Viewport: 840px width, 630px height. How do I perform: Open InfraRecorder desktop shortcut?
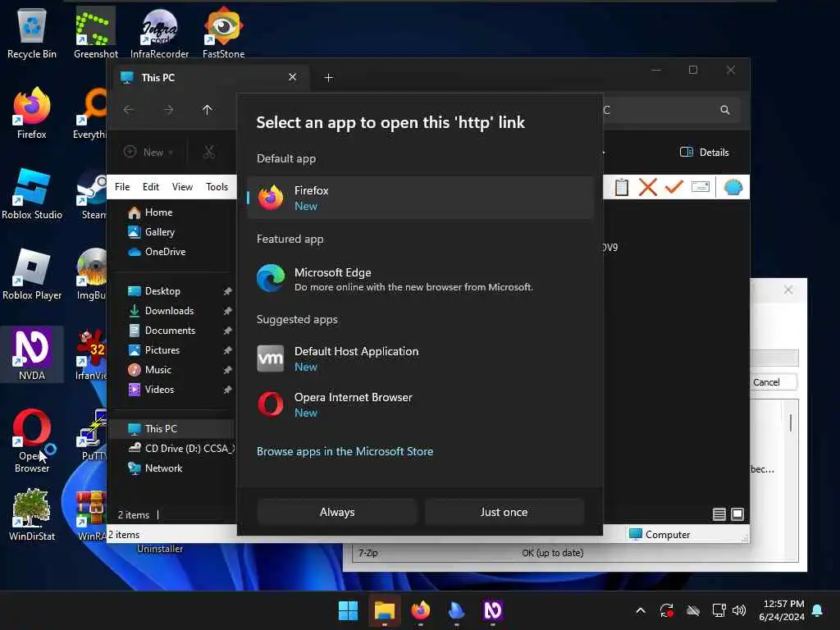coord(159,33)
